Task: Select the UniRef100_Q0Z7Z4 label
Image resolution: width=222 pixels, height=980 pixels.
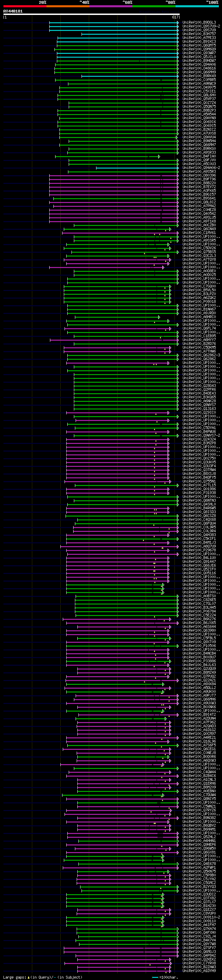Action: pyautogui.click(x=199, y=103)
